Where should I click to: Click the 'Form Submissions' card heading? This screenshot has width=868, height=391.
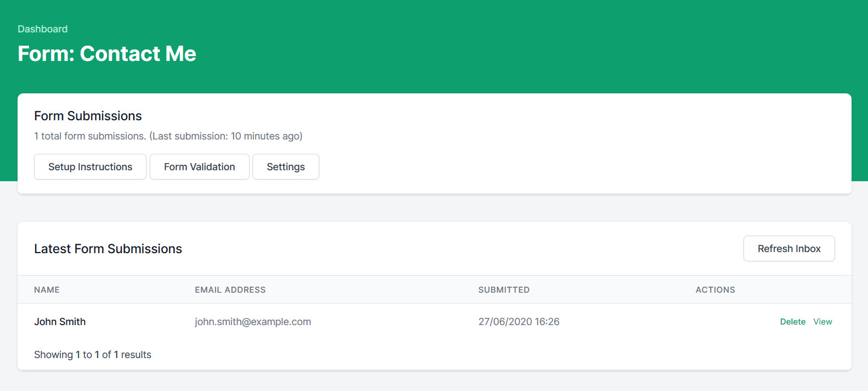[x=88, y=116]
